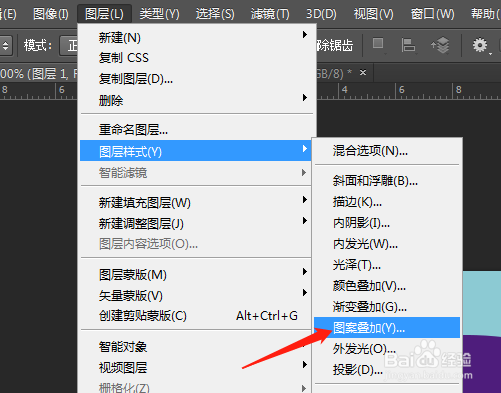The width and height of the screenshot is (501, 393).
Task: Choose 光泽(T)... layer style
Action: click(387, 265)
